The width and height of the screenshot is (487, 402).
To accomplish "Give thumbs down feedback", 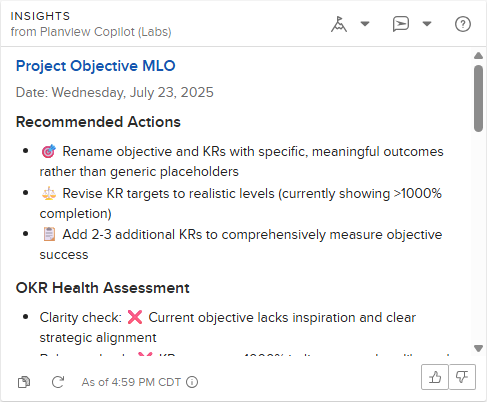I will pos(462,377).
